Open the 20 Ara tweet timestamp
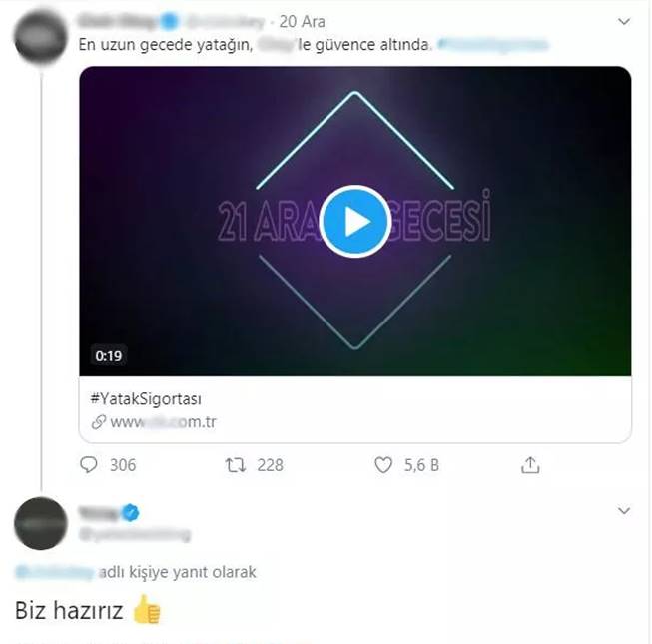Screen dimensions: 652x644 [x=302, y=22]
